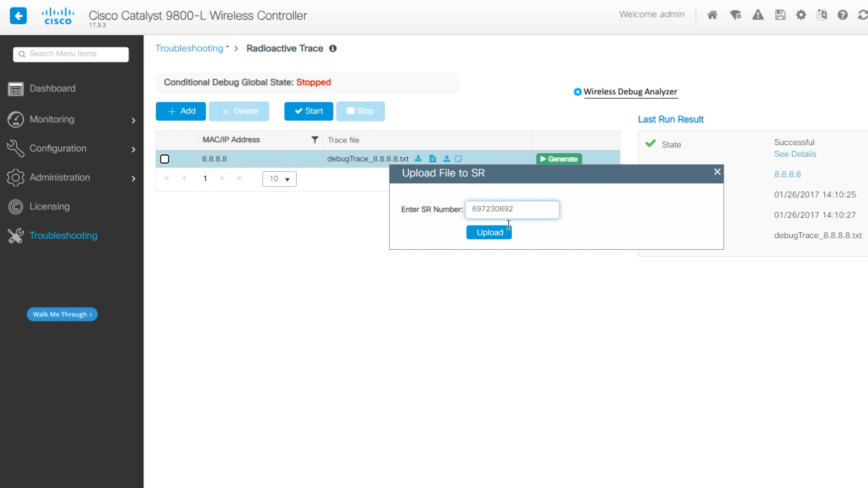Viewport: 868px width, 488px height.
Task: Open the Cisco logo home link
Action: click(58, 16)
